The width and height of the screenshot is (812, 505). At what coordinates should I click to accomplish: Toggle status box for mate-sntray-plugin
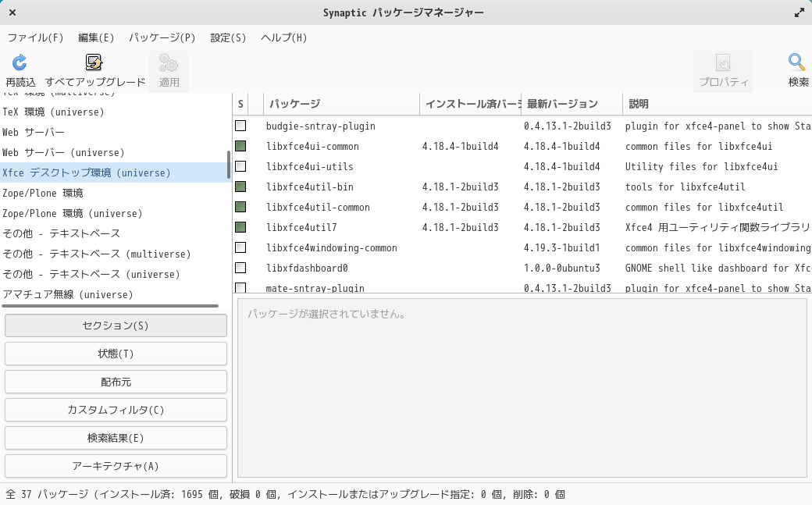(x=240, y=287)
